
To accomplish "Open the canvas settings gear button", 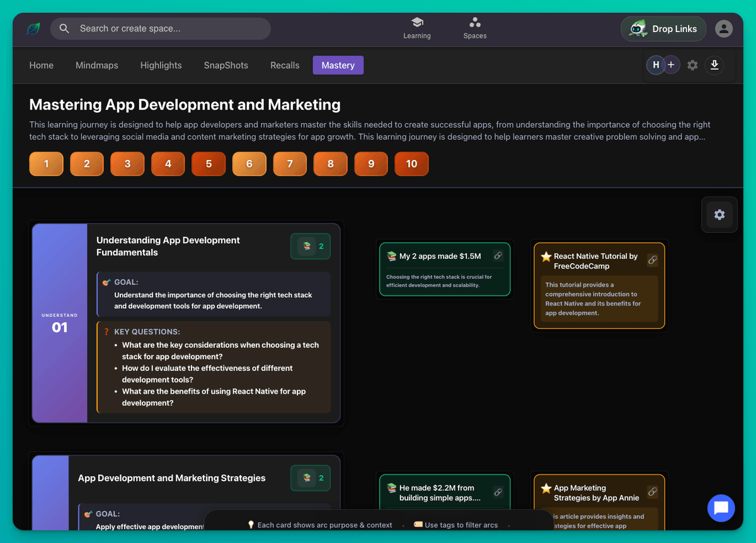I will tap(719, 215).
